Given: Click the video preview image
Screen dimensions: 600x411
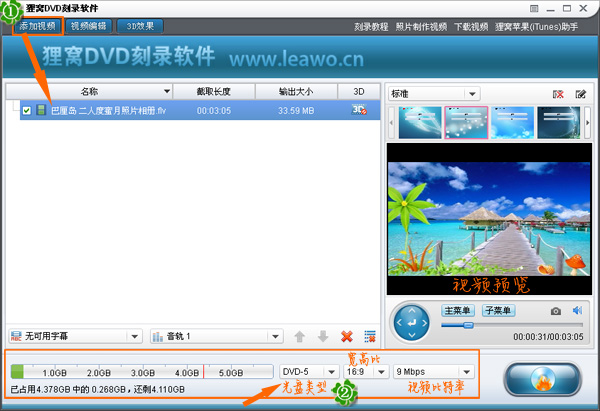Looking at the screenshot, I should [489, 219].
